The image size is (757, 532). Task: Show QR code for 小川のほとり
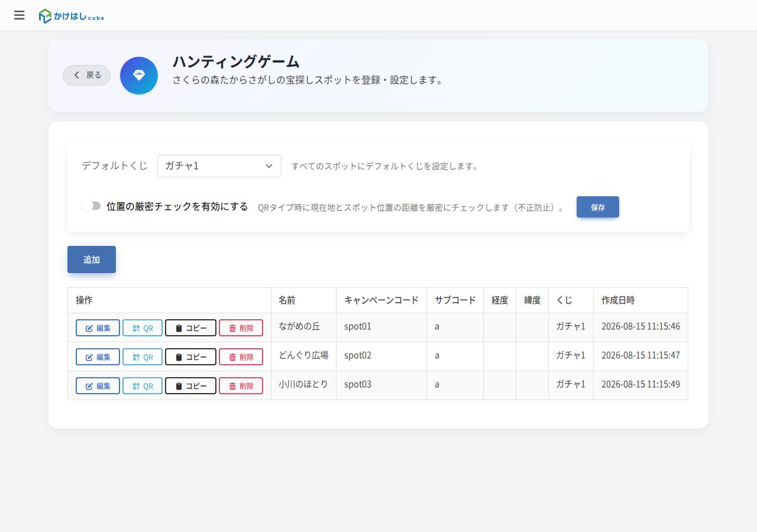tap(143, 385)
